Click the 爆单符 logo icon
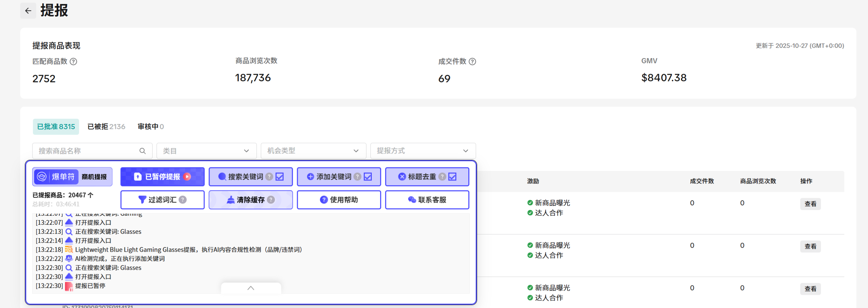The height and width of the screenshot is (308, 868). click(42, 176)
